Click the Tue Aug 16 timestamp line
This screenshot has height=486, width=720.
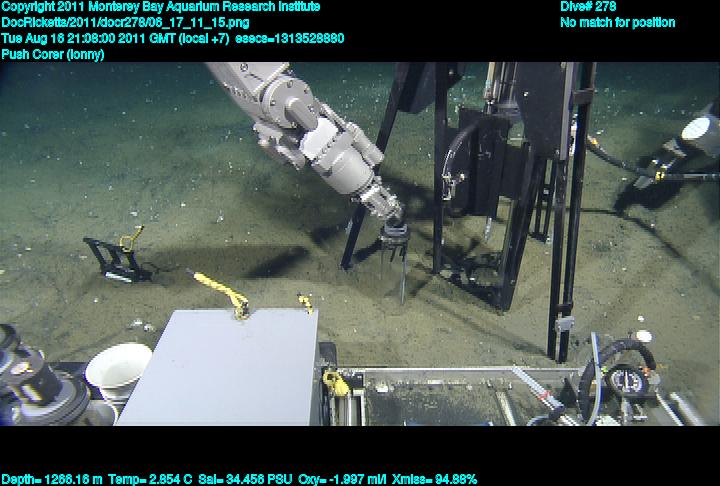coord(172,38)
